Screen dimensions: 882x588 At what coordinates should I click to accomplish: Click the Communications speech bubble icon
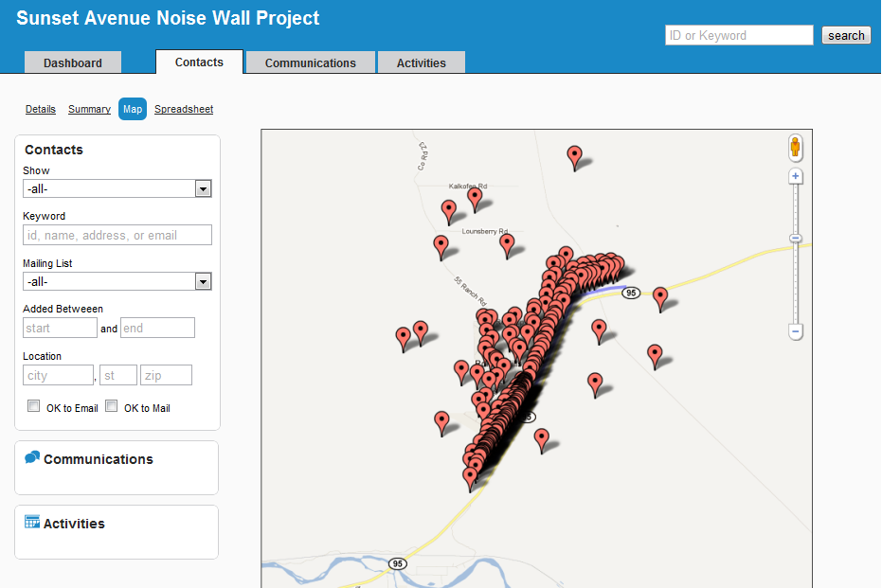click(x=32, y=458)
